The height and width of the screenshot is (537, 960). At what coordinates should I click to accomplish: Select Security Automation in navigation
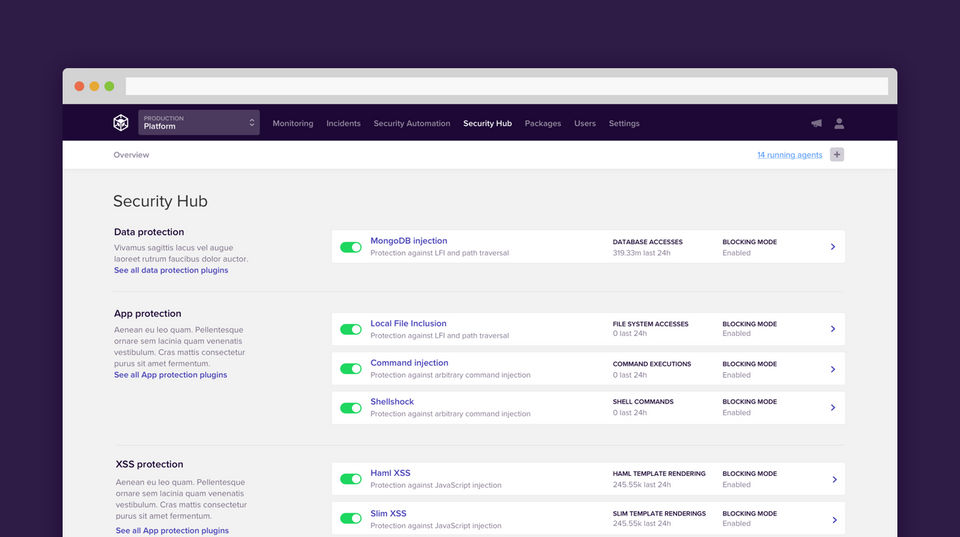click(x=412, y=123)
